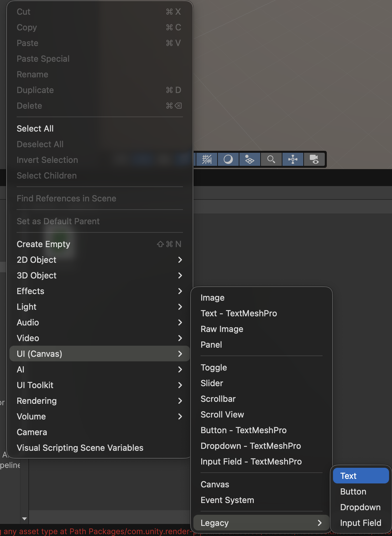Screen dimensions: 392x536
Task: Open the UI Toolkit submenu
Action: coord(99,385)
